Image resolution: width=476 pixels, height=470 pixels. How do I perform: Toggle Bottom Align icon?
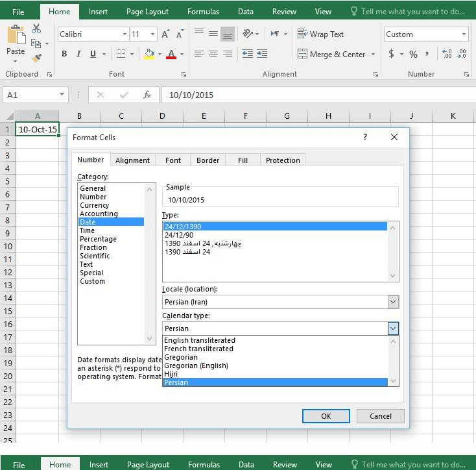pos(228,34)
